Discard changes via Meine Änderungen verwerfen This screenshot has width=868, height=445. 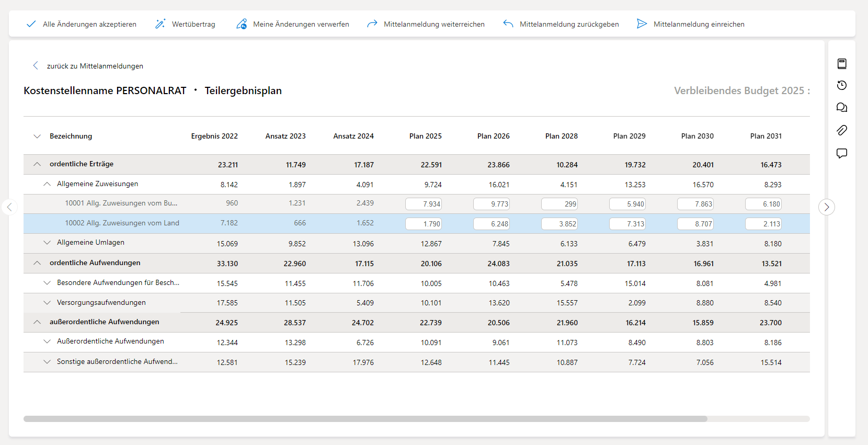click(x=293, y=24)
